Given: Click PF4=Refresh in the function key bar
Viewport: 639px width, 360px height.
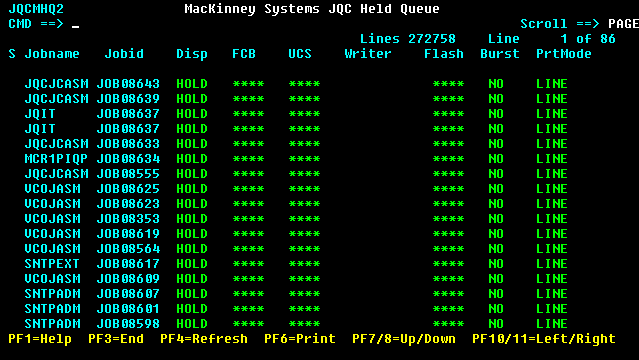Looking at the screenshot, I should pyautogui.click(x=204, y=339).
